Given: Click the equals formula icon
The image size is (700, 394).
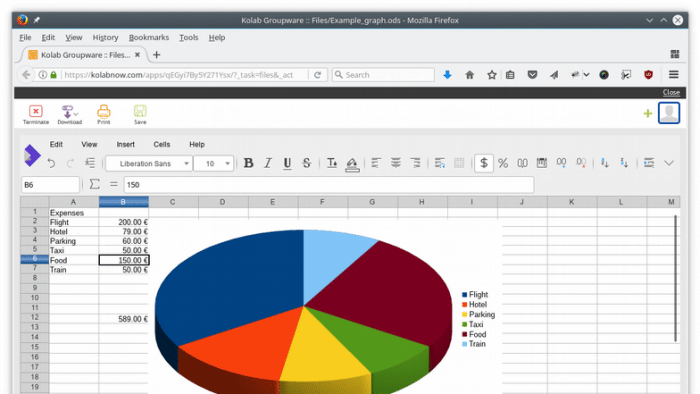Looking at the screenshot, I should [x=114, y=184].
